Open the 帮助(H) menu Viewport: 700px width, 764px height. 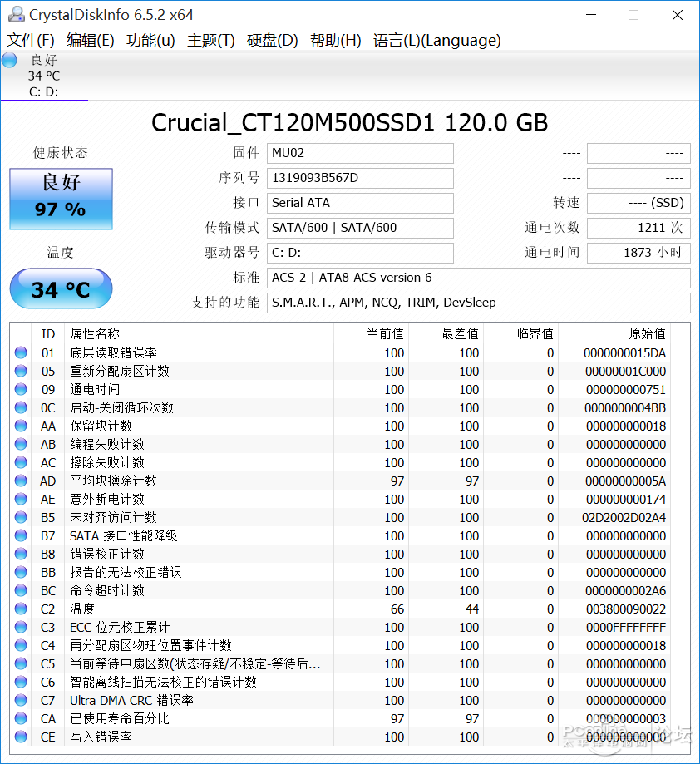(336, 41)
